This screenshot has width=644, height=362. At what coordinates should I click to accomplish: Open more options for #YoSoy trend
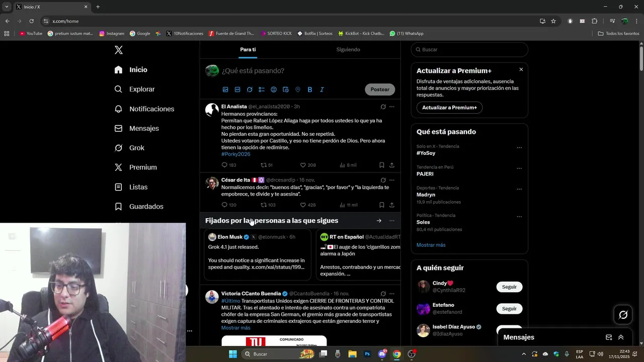519,148
